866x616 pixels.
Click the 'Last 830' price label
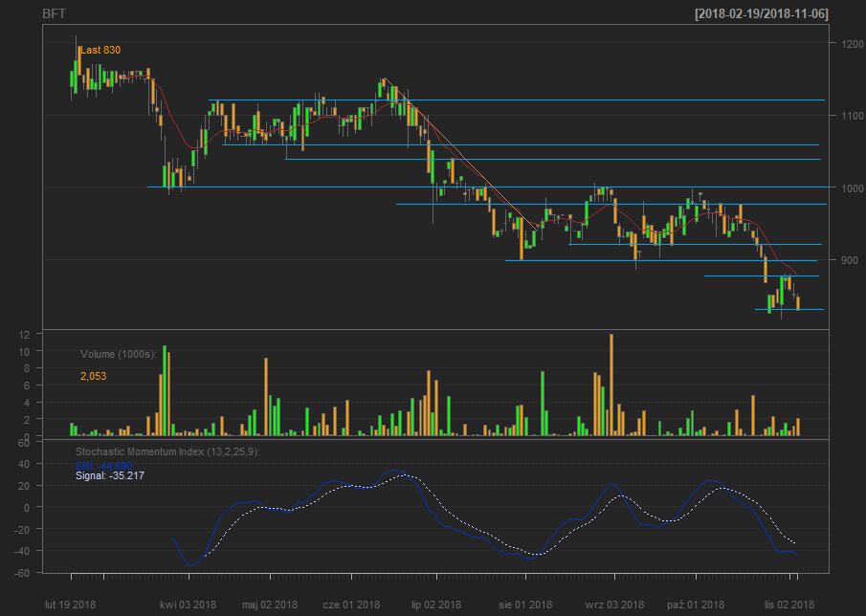(x=100, y=51)
